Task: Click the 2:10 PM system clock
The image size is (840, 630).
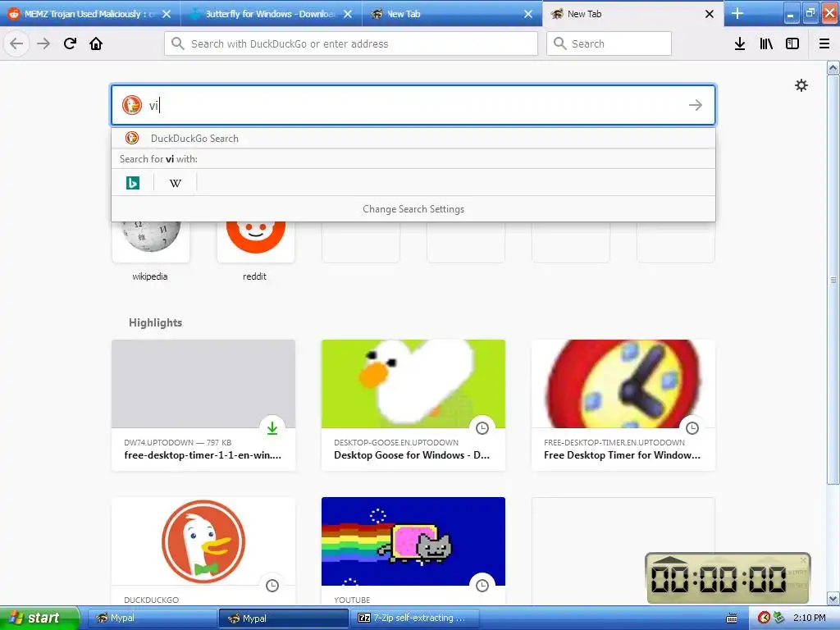Action: click(x=809, y=618)
